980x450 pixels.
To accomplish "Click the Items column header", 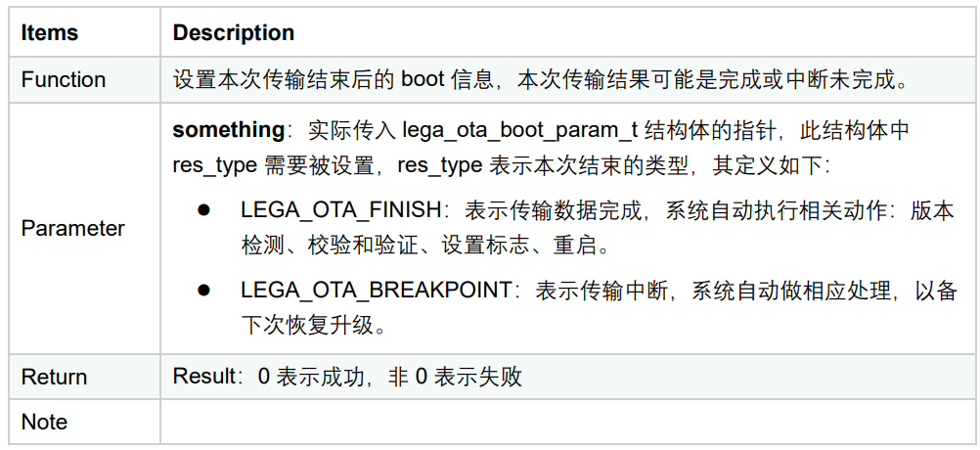I will click(49, 32).
